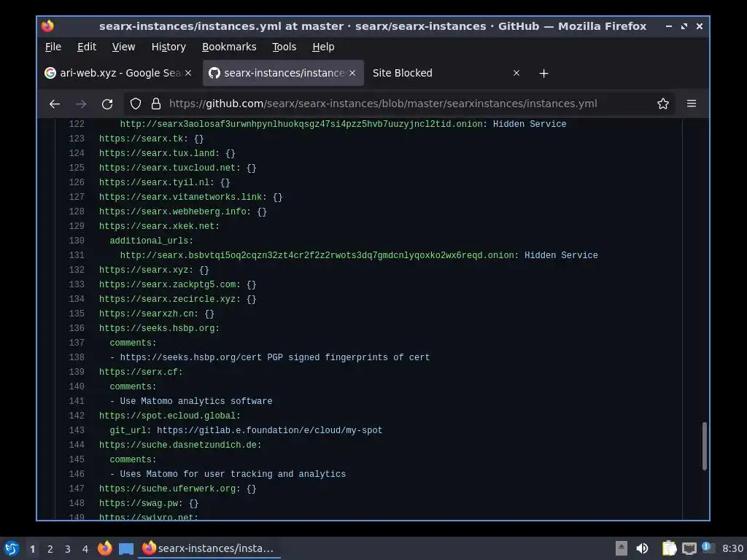Bookmark this page with the star

662,104
